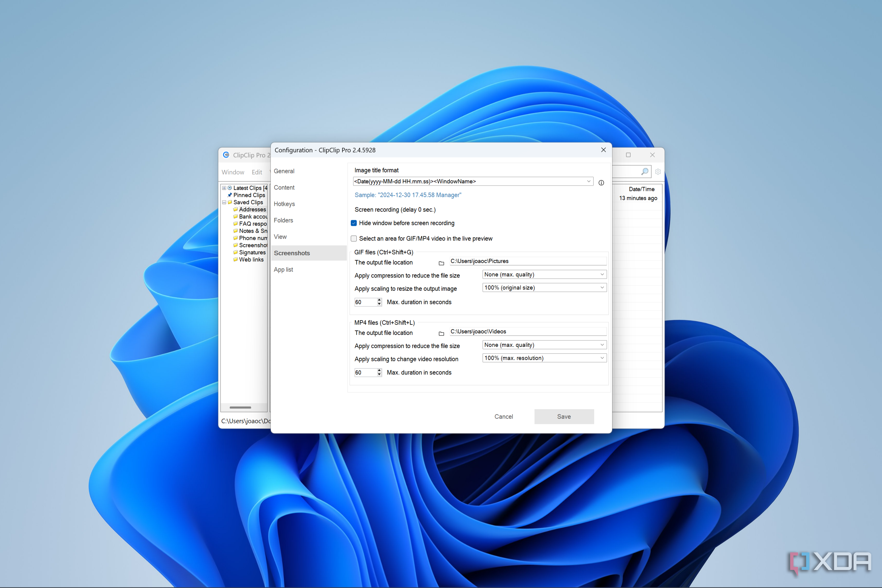This screenshot has width=882, height=588.
Task: Expand the Latest Clips tree node
Action: (x=224, y=188)
